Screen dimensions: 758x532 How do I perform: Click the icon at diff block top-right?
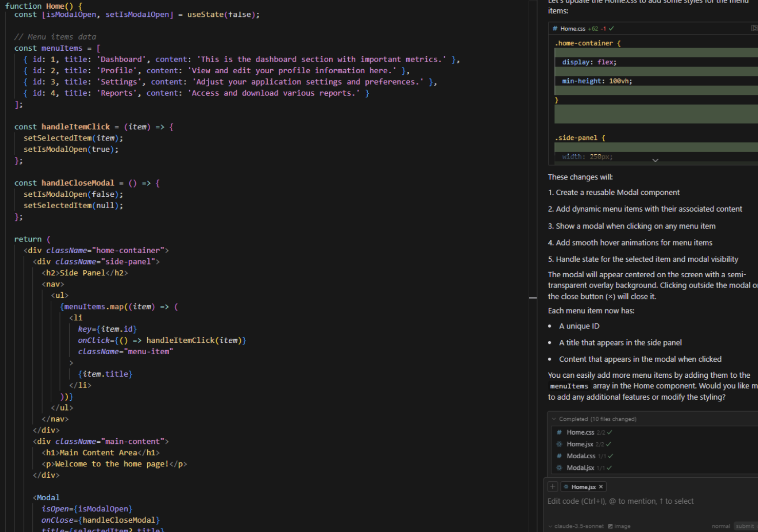pyautogui.click(x=754, y=28)
